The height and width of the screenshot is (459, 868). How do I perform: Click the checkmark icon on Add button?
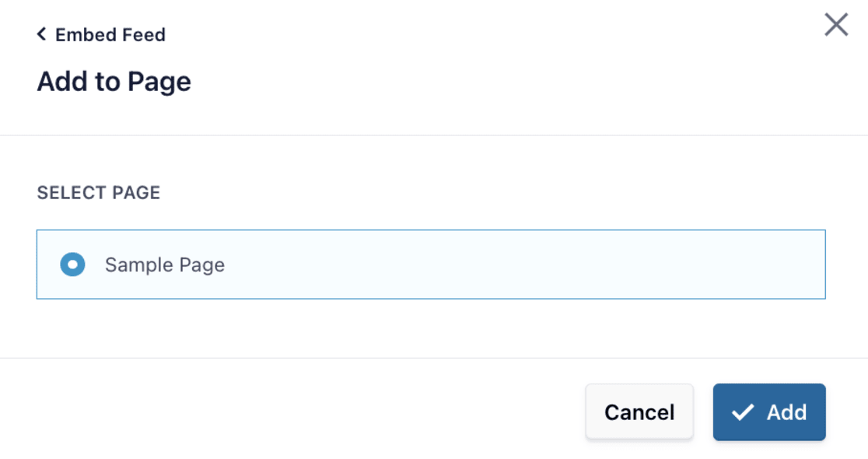pyautogui.click(x=743, y=412)
